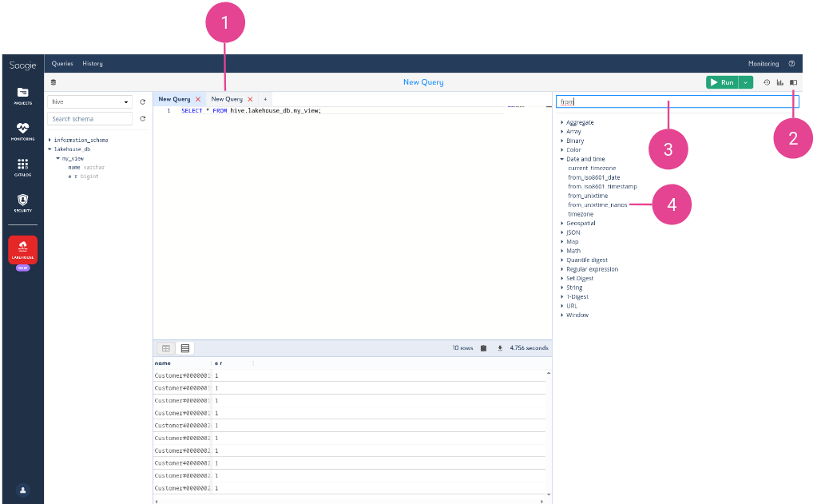Expand the Map functions group
The height and width of the screenshot is (504, 821).
[x=561, y=241]
